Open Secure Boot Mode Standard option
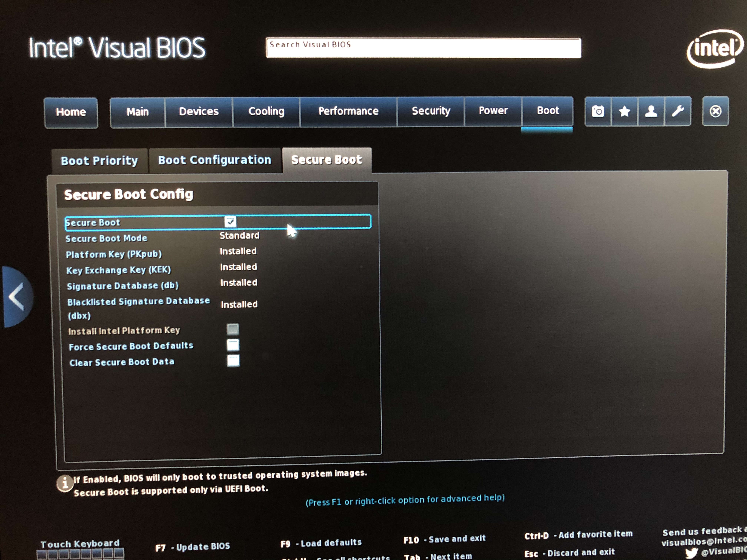Viewport: 747px width, 560px height. pyautogui.click(x=239, y=236)
